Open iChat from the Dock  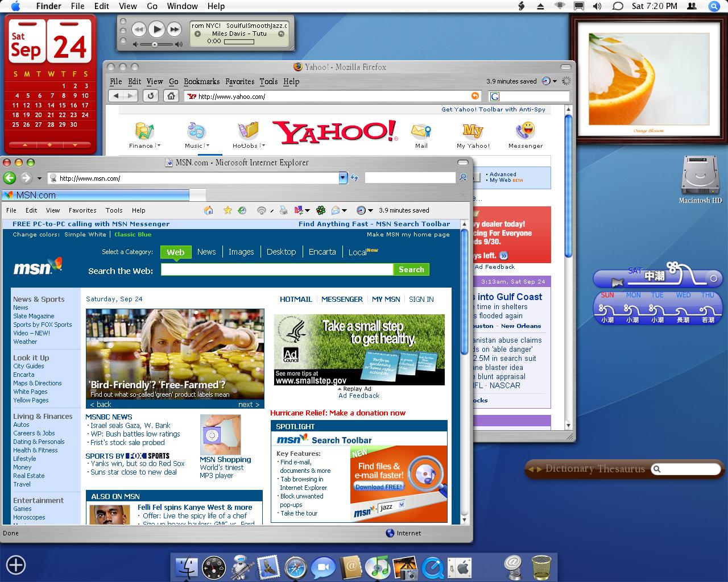point(322,567)
